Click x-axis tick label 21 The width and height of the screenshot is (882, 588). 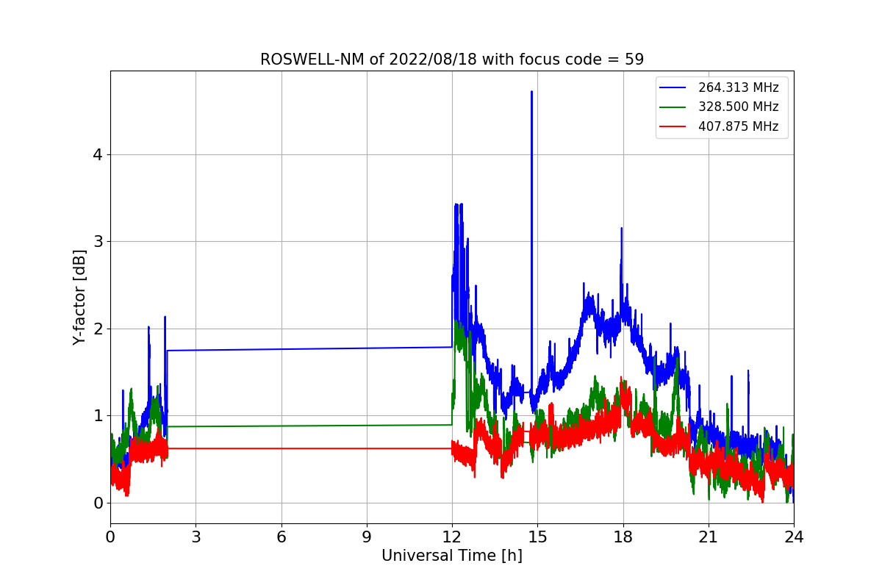(x=709, y=537)
